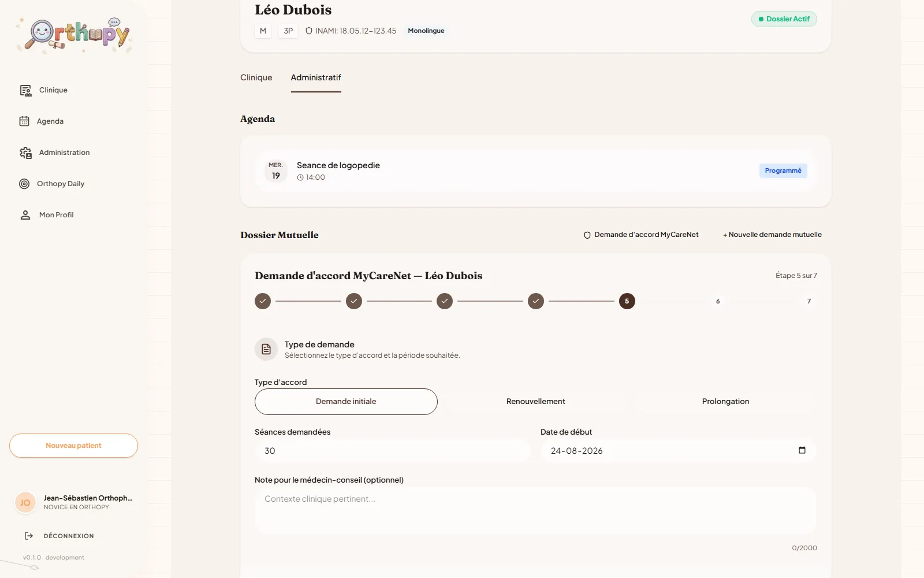Click the médecin-conseil note textarea

(x=535, y=510)
